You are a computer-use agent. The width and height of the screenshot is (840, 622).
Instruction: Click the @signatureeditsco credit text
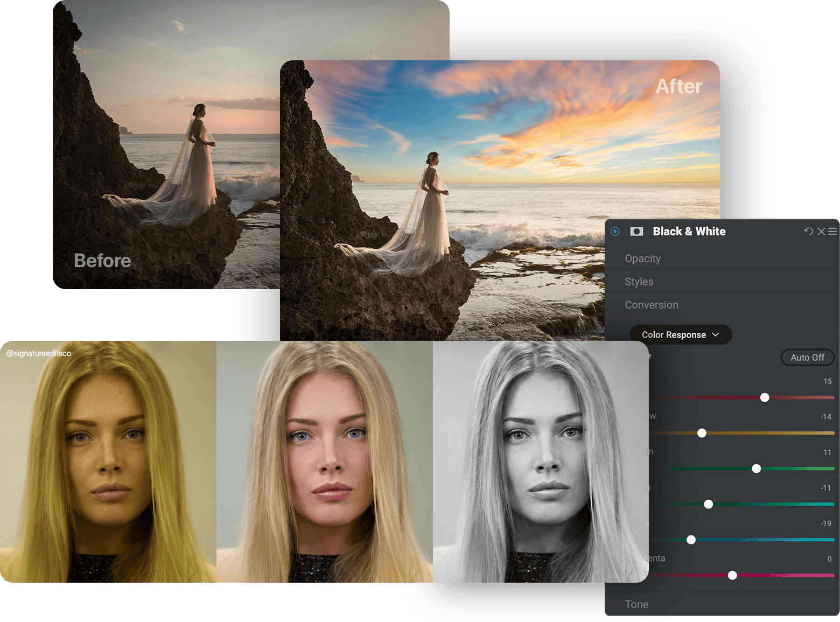coord(39,353)
